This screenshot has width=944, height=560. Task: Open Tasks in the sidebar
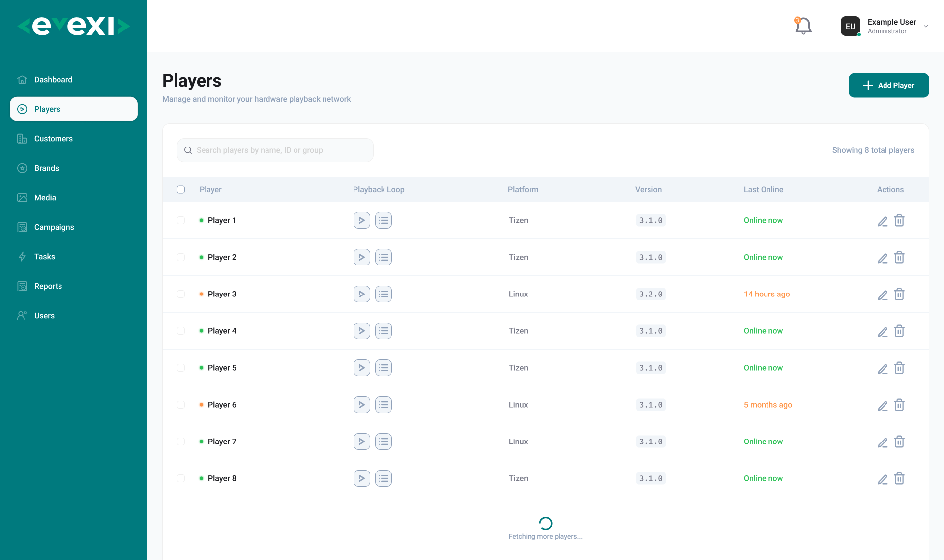click(74, 257)
